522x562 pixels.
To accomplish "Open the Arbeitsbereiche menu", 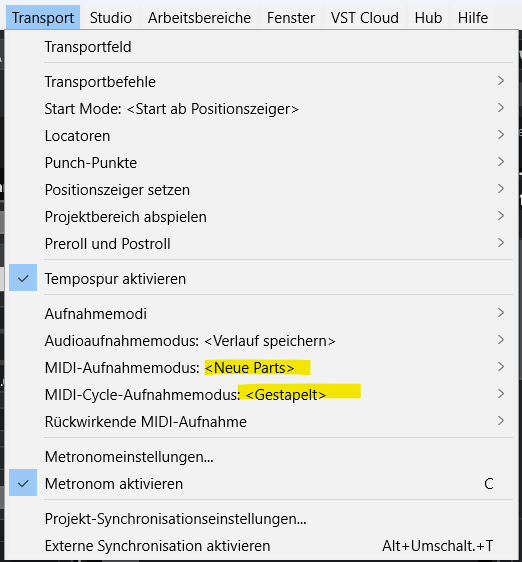I will coord(199,17).
